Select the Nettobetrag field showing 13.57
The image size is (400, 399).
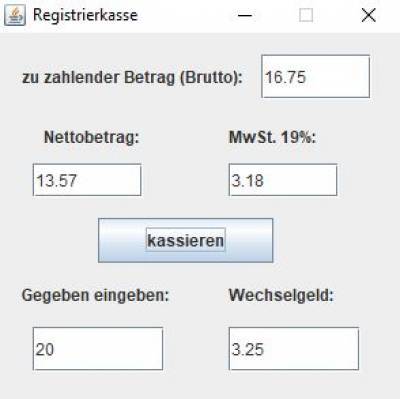click(87, 180)
